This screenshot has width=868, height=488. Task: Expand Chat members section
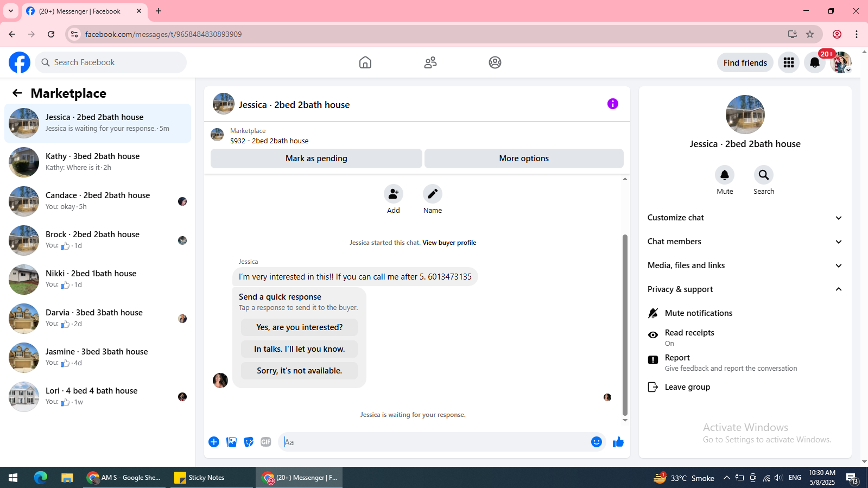pos(745,242)
